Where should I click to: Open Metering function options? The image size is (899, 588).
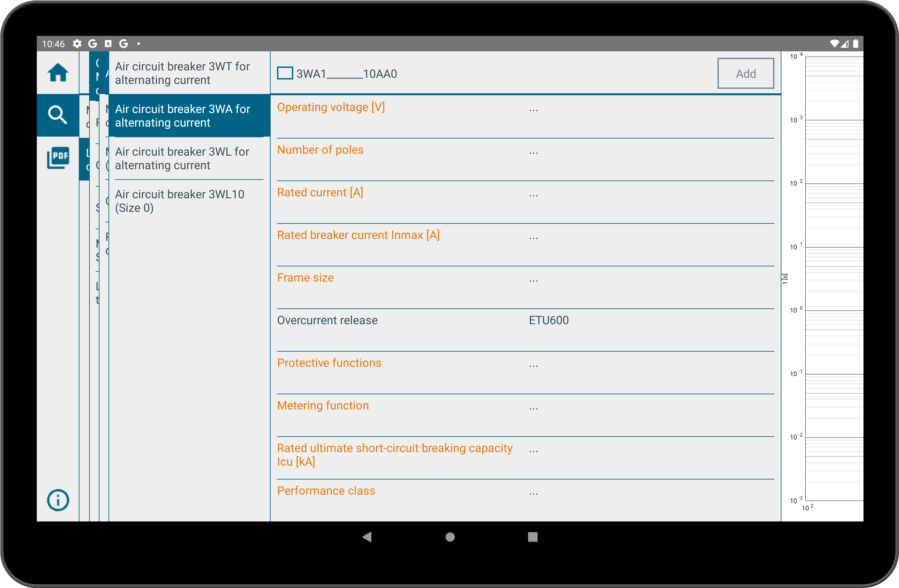(525, 416)
